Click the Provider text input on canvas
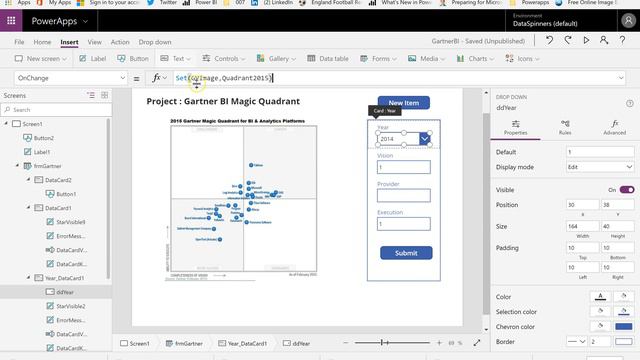This screenshot has height=360, width=640. (x=404, y=196)
